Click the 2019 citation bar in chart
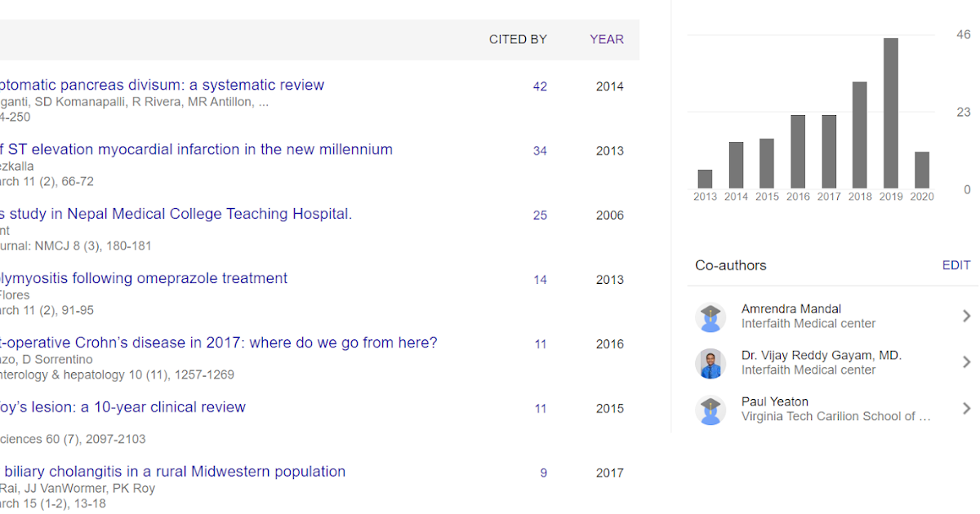980x514 pixels. pyautogui.click(x=891, y=113)
